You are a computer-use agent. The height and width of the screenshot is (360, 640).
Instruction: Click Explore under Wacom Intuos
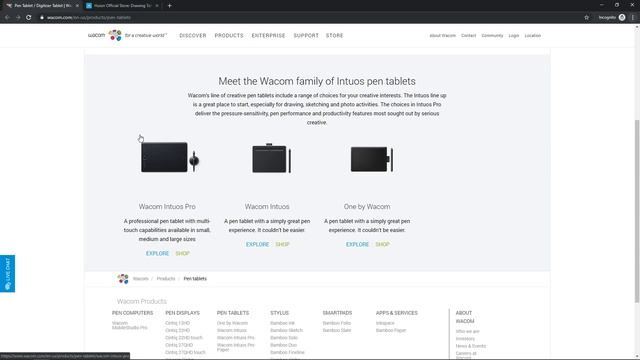(258, 244)
